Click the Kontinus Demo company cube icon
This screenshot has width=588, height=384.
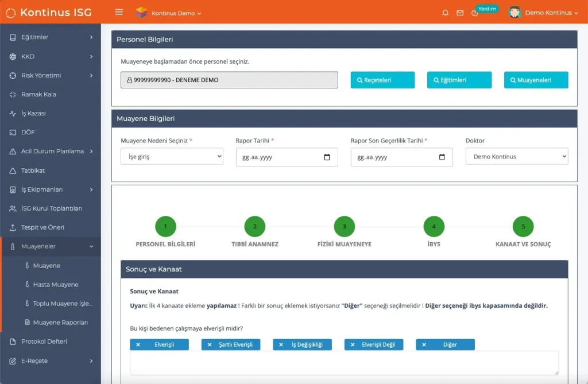point(141,13)
